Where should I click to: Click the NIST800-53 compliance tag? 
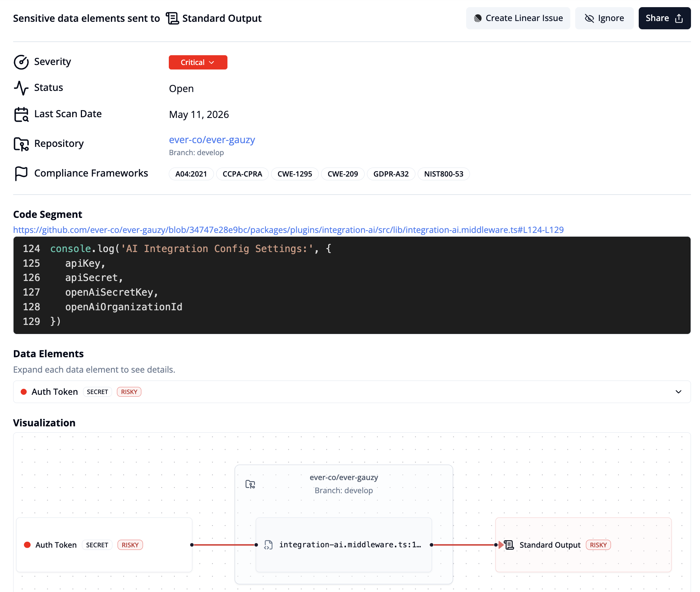[444, 174]
